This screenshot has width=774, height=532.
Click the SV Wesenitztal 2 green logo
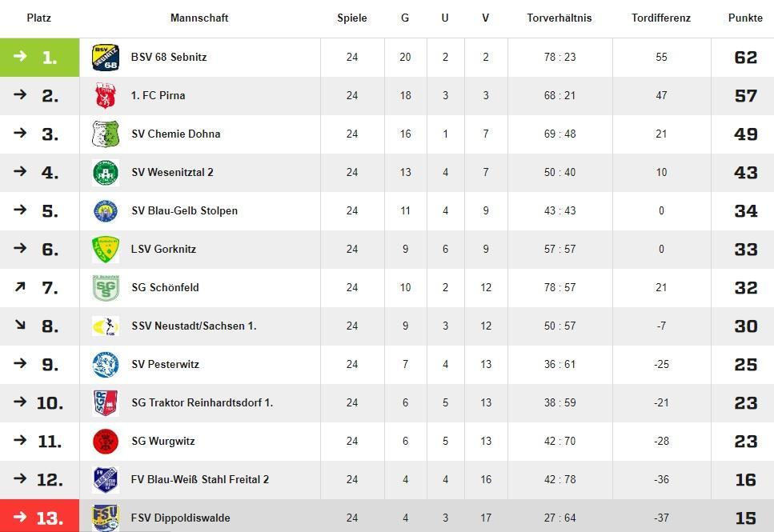tap(105, 173)
